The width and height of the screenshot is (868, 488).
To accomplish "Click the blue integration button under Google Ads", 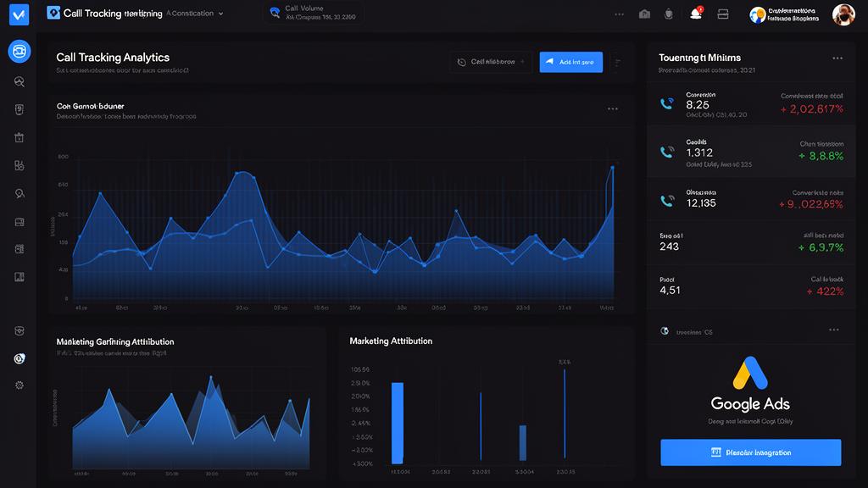I will point(751,452).
